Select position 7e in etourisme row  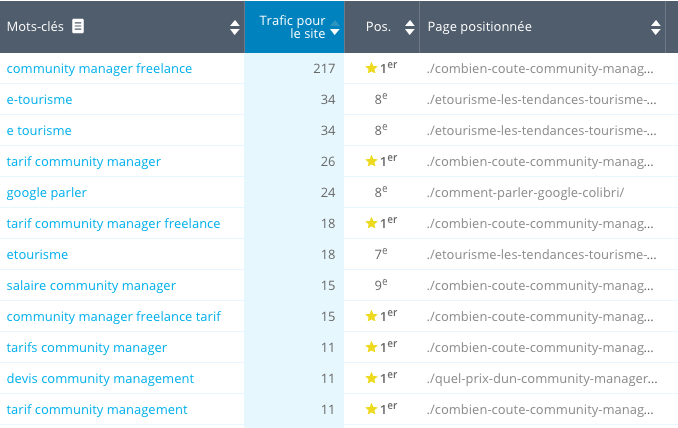tap(381, 253)
